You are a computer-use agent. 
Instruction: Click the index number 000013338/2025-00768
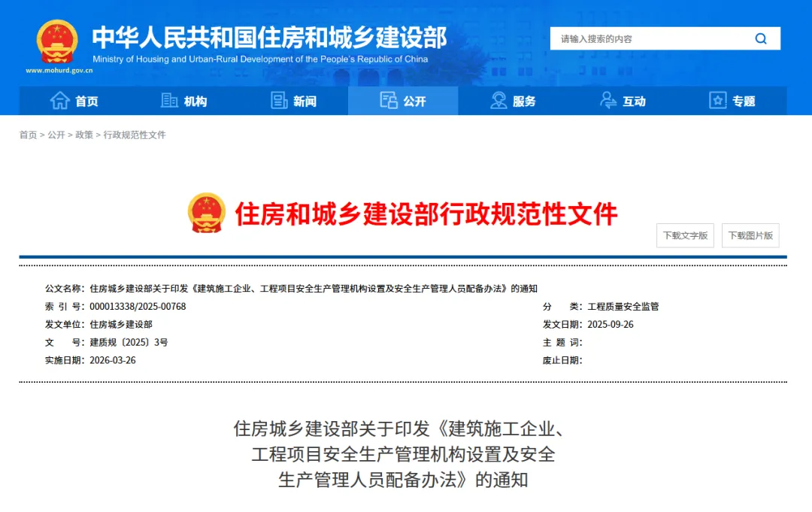pos(138,307)
